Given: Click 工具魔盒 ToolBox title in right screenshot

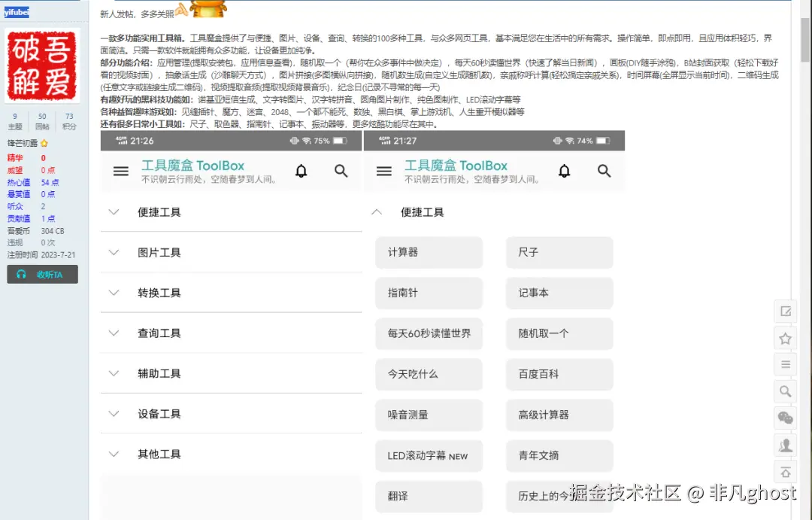Looking at the screenshot, I should (456, 166).
